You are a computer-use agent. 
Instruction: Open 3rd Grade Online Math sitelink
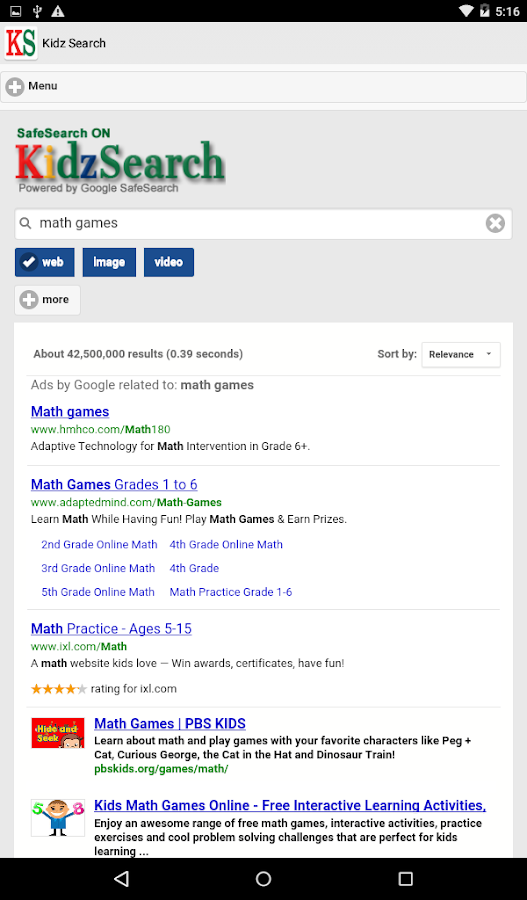[x=98, y=568]
